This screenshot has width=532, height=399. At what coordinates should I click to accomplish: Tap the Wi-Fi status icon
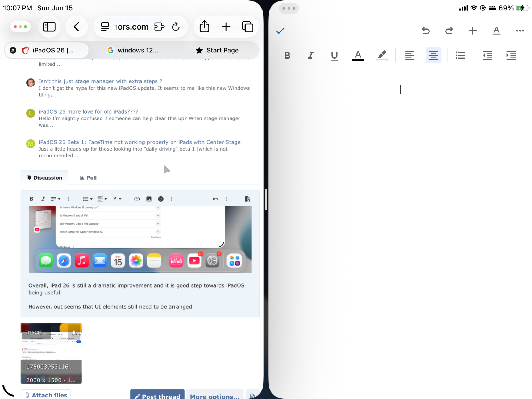[474, 8]
